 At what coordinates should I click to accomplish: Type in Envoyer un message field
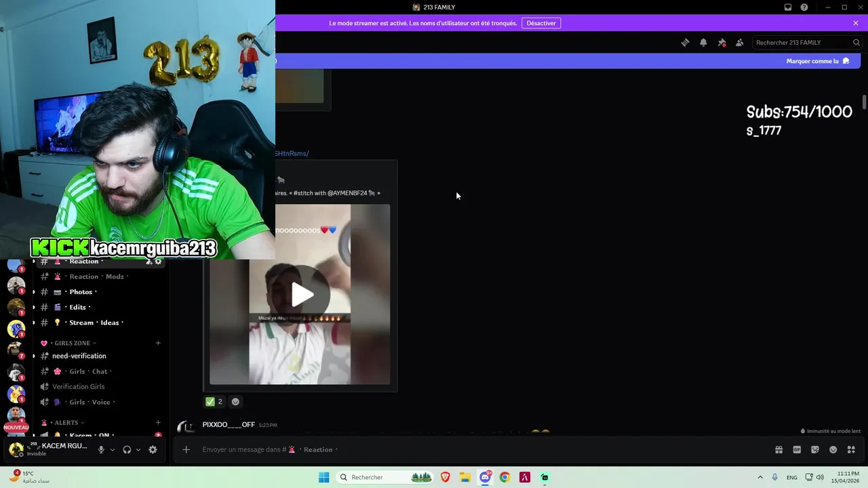click(x=475, y=449)
